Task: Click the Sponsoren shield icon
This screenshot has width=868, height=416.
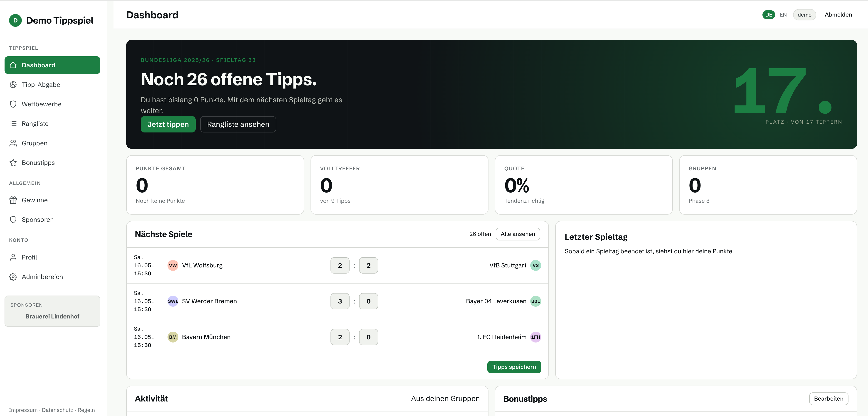Action: click(13, 220)
